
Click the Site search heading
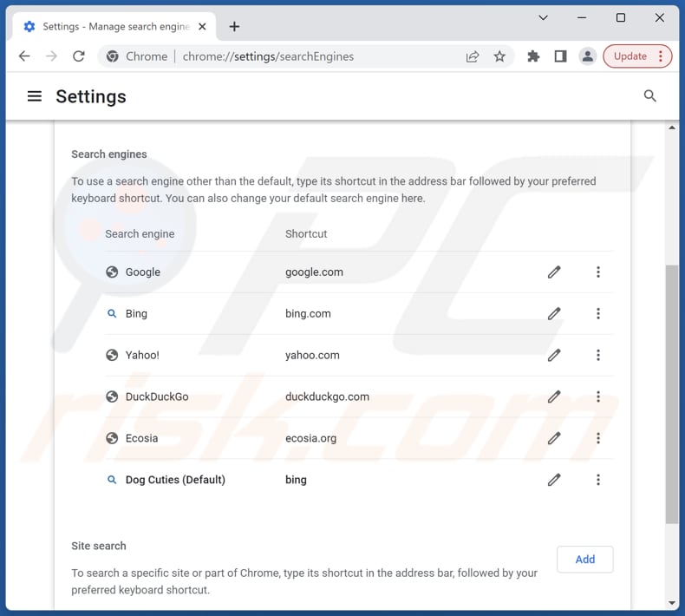click(x=99, y=546)
